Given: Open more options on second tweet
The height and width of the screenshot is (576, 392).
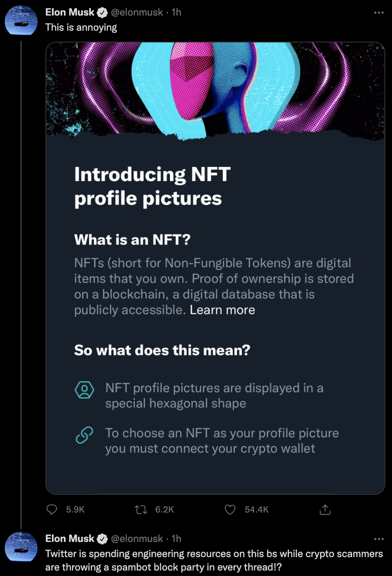Looking at the screenshot, I should pos(379,539).
